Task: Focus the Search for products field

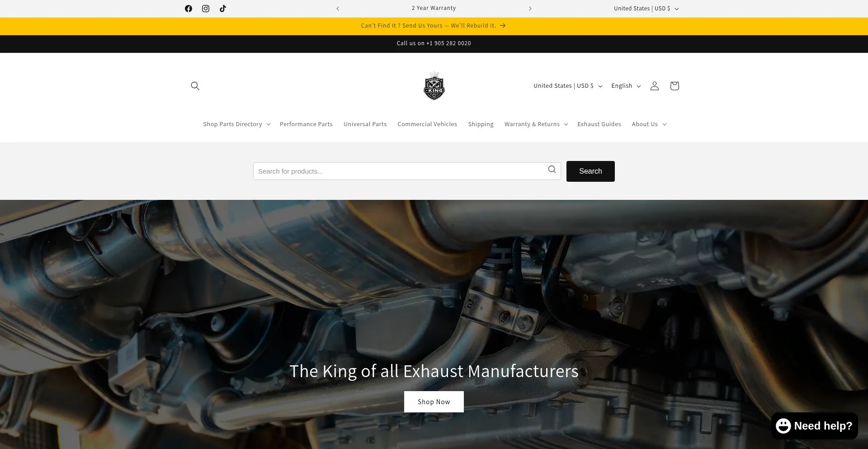Action: click(x=400, y=171)
